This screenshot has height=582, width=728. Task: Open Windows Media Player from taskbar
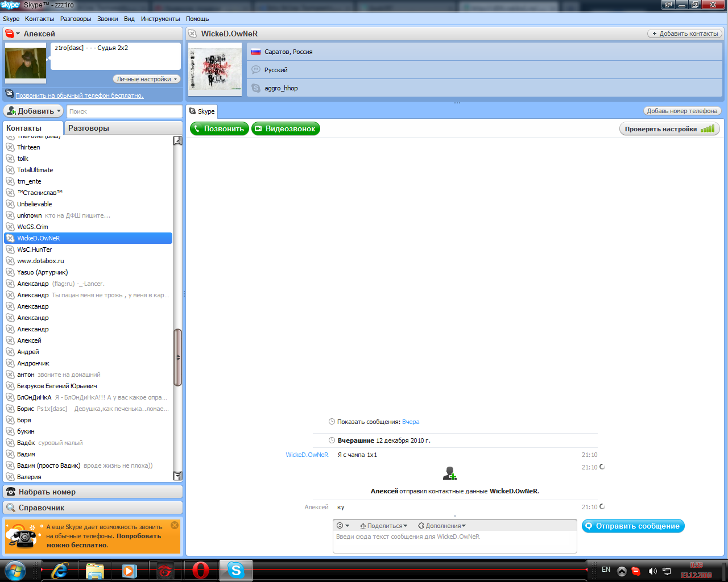pyautogui.click(x=130, y=570)
